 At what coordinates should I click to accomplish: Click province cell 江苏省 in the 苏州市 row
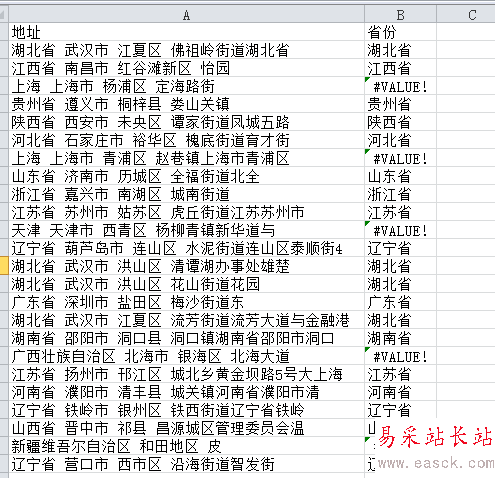point(400,212)
